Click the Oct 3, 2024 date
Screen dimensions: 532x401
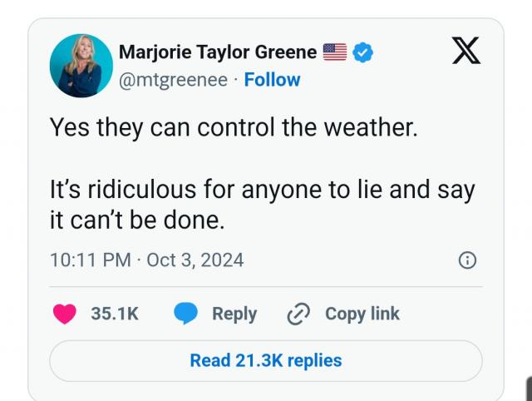click(195, 260)
